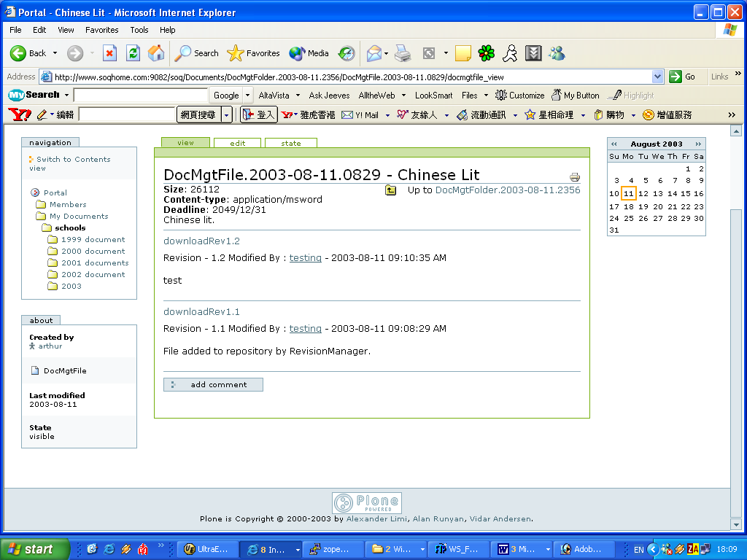Open the Search toolbar button
Image resolution: width=747 pixels, height=560 pixels.
pos(197,53)
